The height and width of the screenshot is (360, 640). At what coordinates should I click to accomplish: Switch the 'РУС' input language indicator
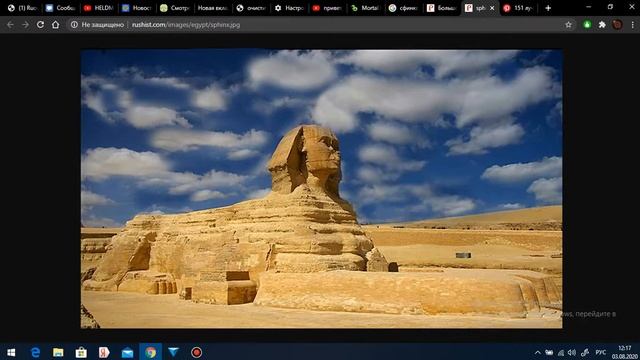[x=601, y=353]
